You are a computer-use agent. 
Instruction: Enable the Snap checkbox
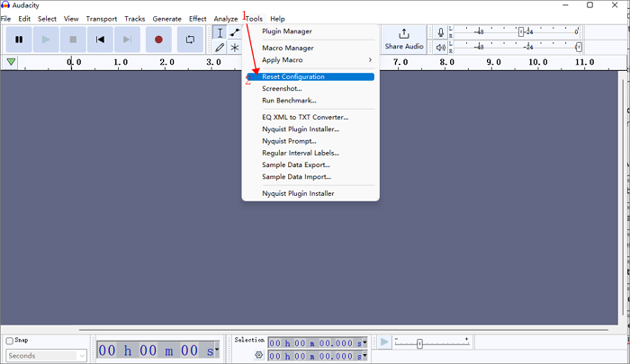click(x=10, y=341)
